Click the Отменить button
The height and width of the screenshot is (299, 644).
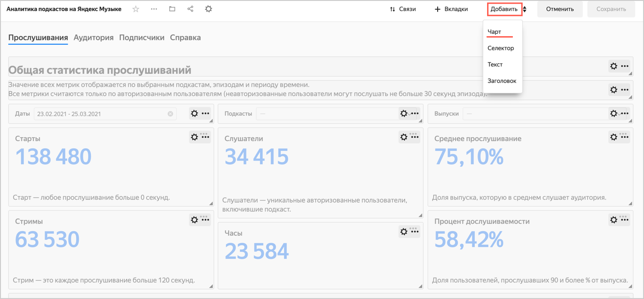click(560, 9)
